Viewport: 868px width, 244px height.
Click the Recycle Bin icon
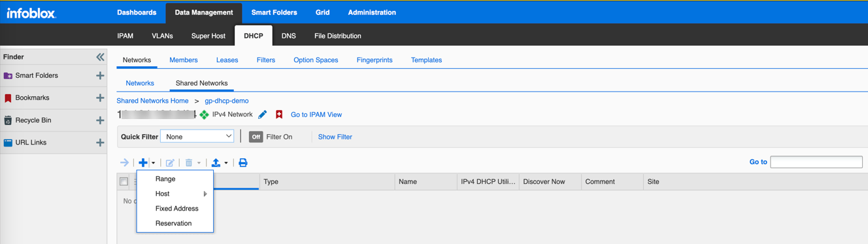(8, 120)
